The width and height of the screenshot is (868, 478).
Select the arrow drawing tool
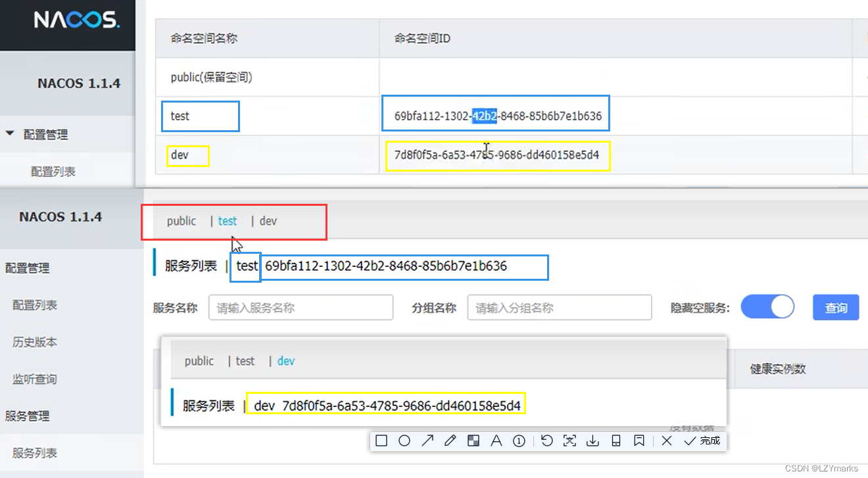[427, 441]
